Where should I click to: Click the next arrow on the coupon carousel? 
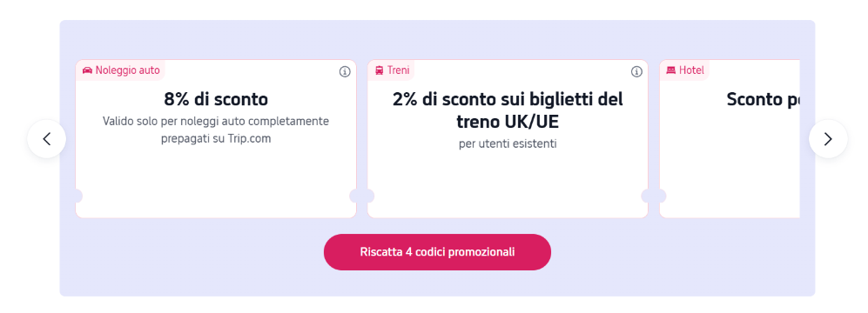[x=828, y=139]
